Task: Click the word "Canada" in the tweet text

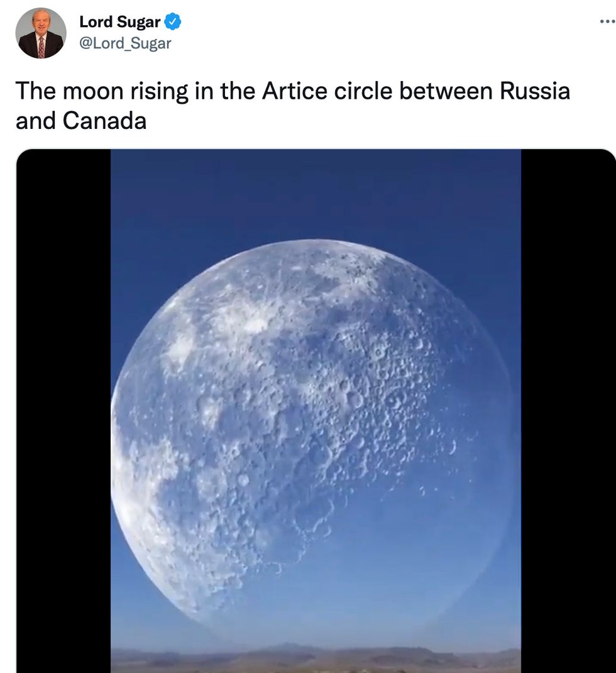Action: click(x=104, y=121)
